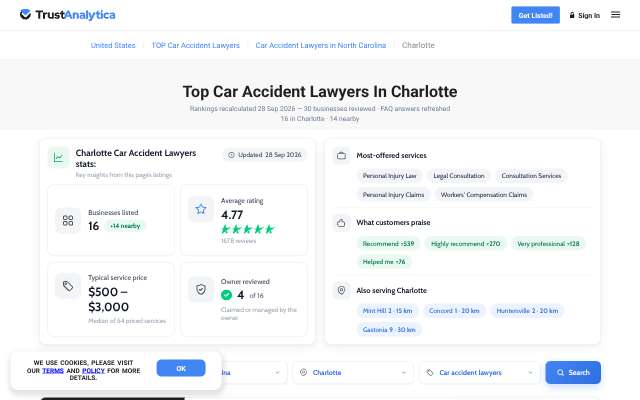
Task: Click the Search button
Action: [x=573, y=373]
